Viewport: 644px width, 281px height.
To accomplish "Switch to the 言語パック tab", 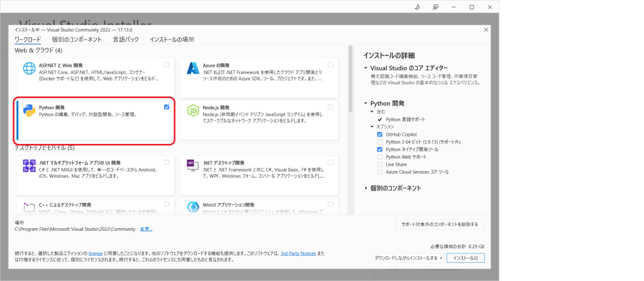I will [126, 39].
